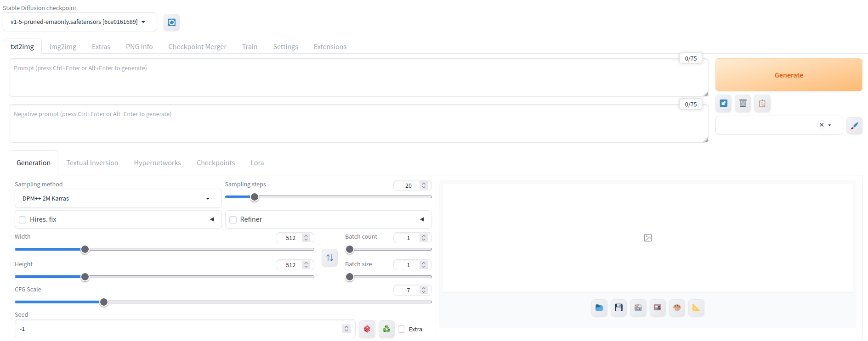Expand the Refiner section arrow
Screen dimensions: 868x341
[x=422, y=219]
